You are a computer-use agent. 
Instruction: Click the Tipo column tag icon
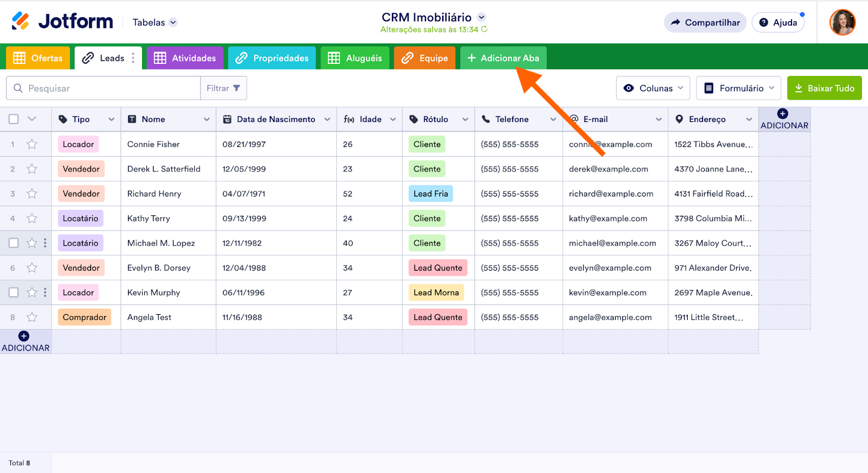coord(63,119)
